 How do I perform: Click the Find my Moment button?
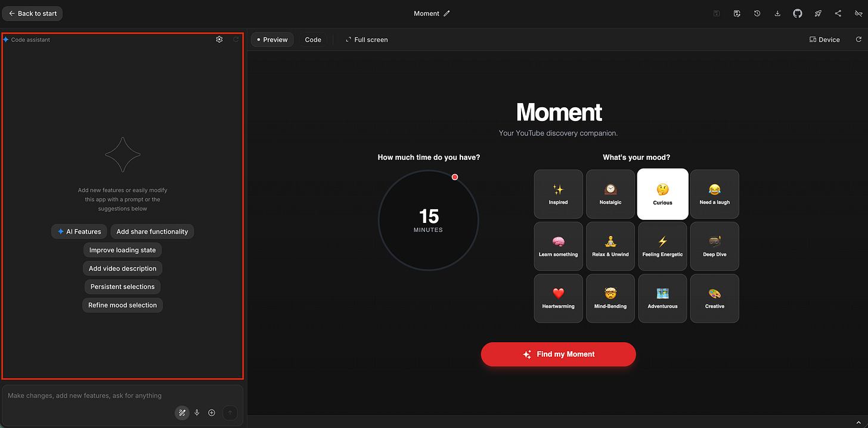(x=559, y=354)
